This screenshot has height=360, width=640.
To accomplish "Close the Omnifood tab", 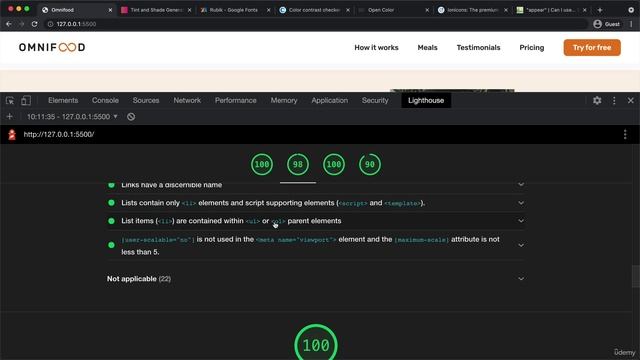I will [x=110, y=10].
